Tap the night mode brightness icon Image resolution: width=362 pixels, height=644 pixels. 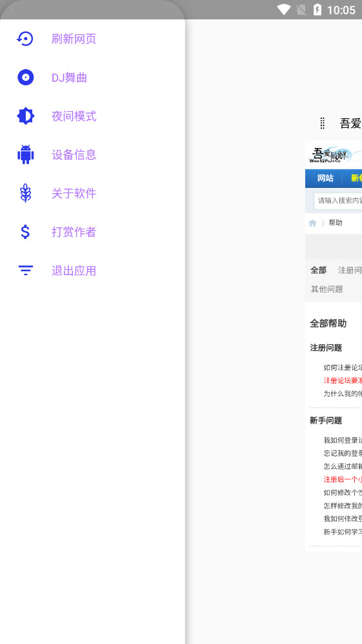pyautogui.click(x=25, y=116)
